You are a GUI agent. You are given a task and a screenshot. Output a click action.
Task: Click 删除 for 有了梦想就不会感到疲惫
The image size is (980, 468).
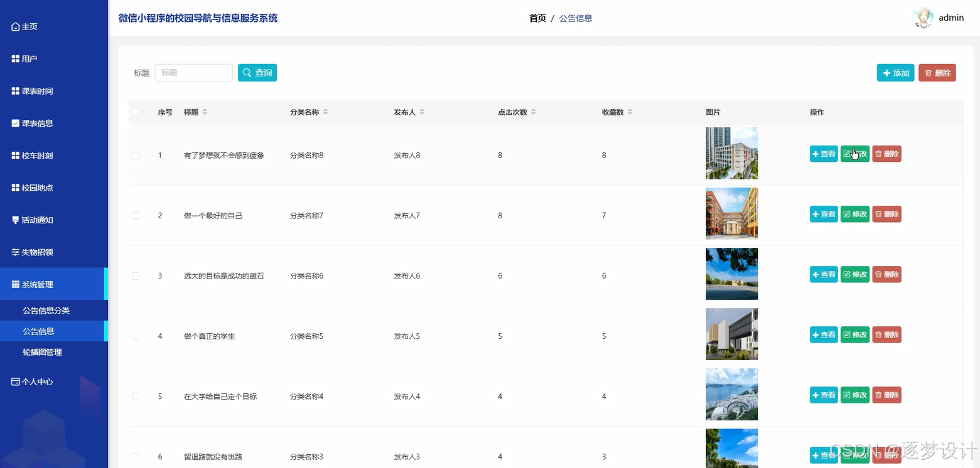pos(886,154)
